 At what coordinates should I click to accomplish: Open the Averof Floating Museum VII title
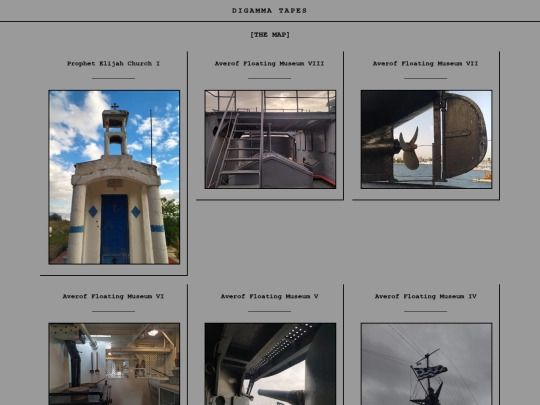pyautogui.click(x=425, y=63)
